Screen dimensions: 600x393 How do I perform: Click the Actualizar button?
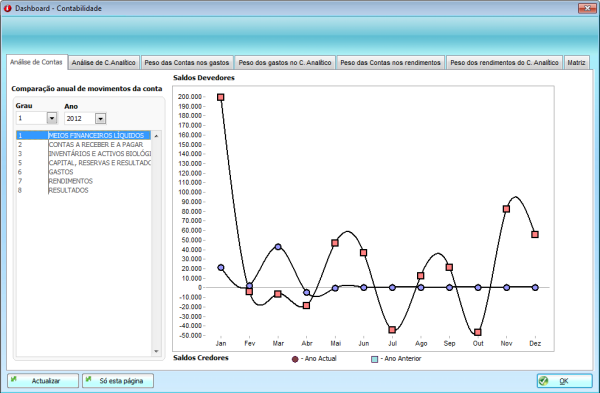tap(43, 381)
